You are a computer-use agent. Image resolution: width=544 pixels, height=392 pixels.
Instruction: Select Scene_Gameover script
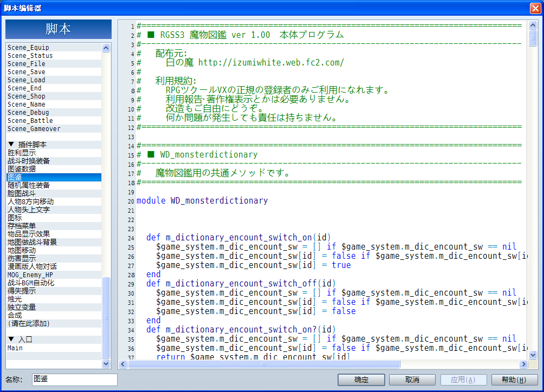click(x=54, y=128)
